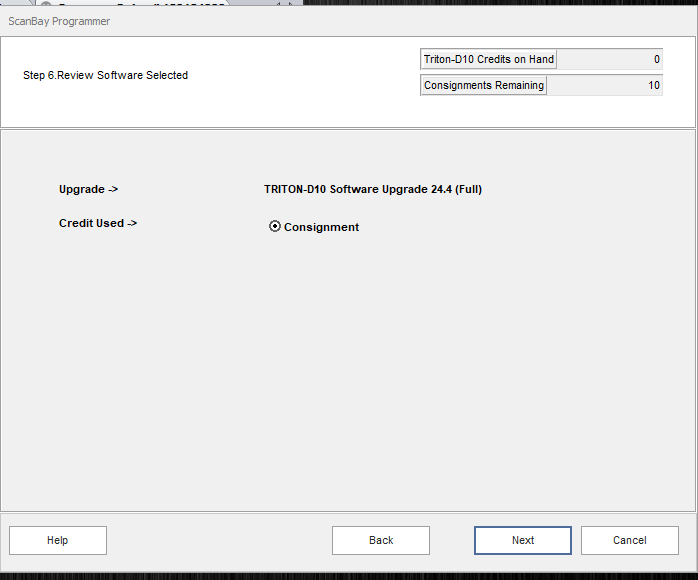Image resolution: width=698 pixels, height=580 pixels.
Task: Cancel the software upgrade wizard
Action: 629,540
